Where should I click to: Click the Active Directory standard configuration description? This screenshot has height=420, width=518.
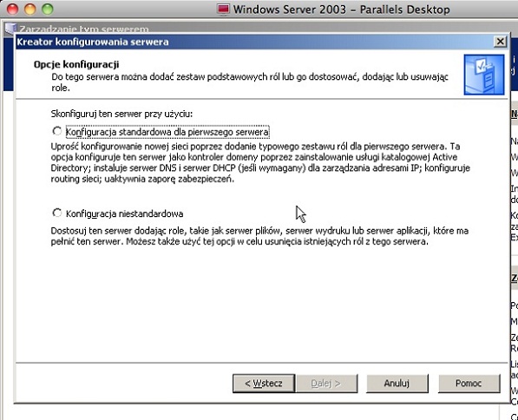(260, 162)
